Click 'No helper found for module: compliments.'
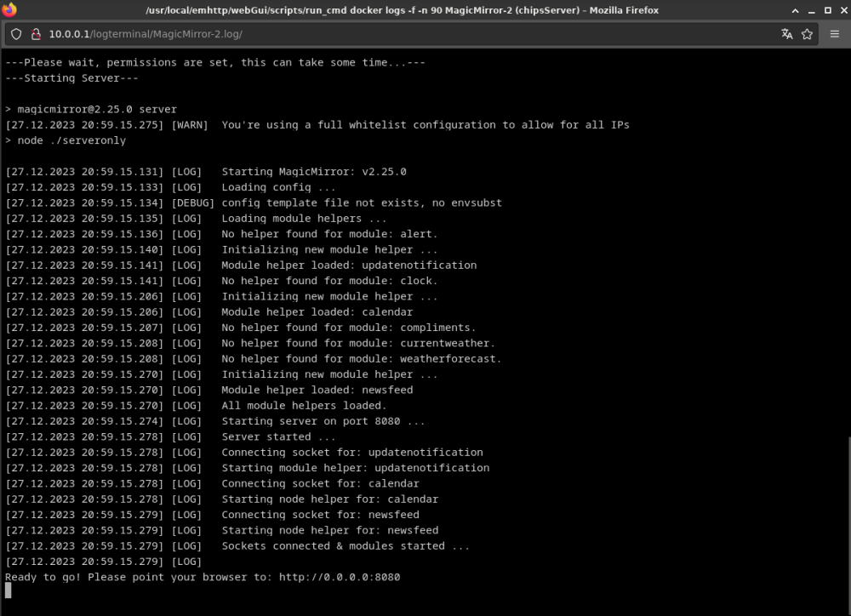Viewport: 851px width, 616px height. coord(348,328)
